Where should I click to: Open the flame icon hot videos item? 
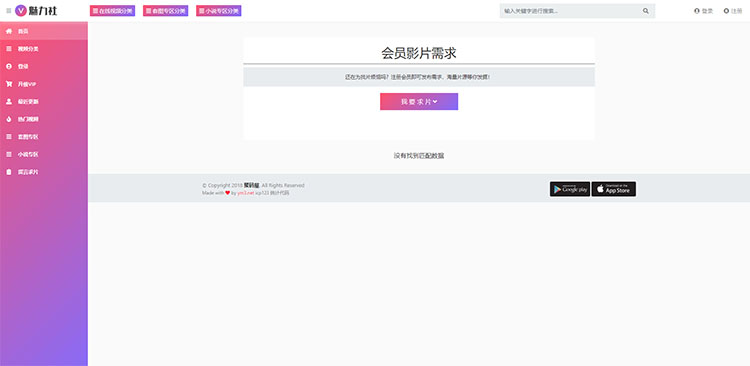point(44,119)
